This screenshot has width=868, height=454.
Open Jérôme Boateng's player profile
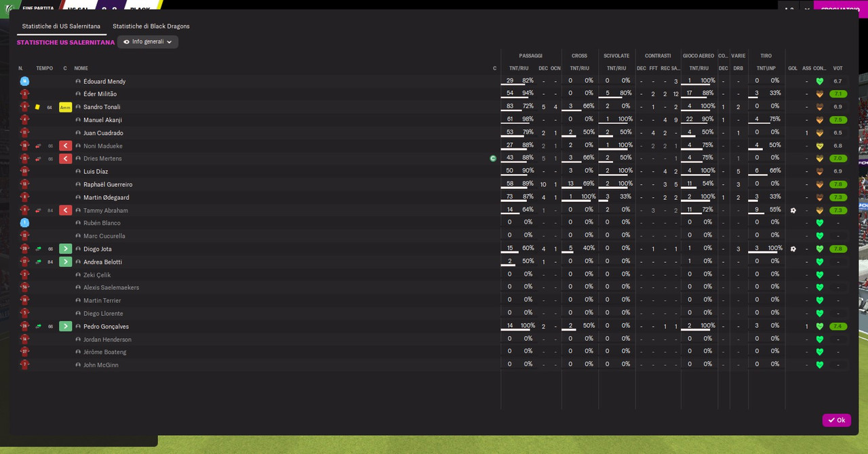pos(105,352)
